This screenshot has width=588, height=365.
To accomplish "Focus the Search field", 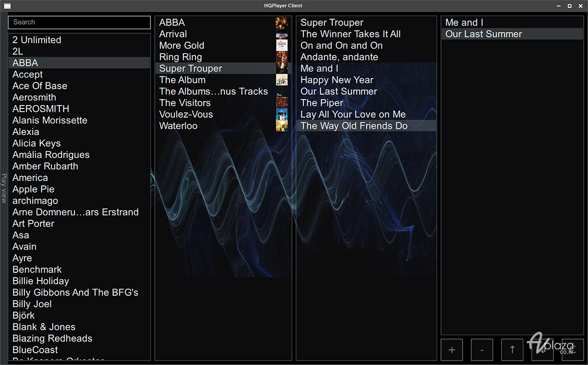I will click(x=79, y=23).
